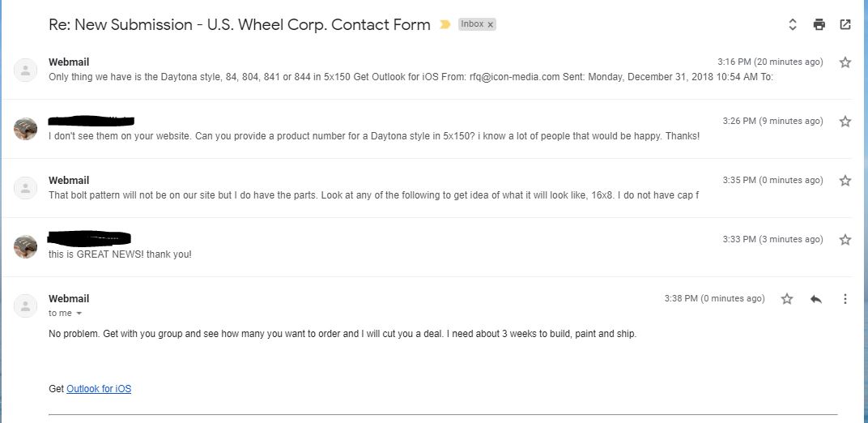Click the Webmail avatar on last message

pyautogui.click(x=26, y=305)
